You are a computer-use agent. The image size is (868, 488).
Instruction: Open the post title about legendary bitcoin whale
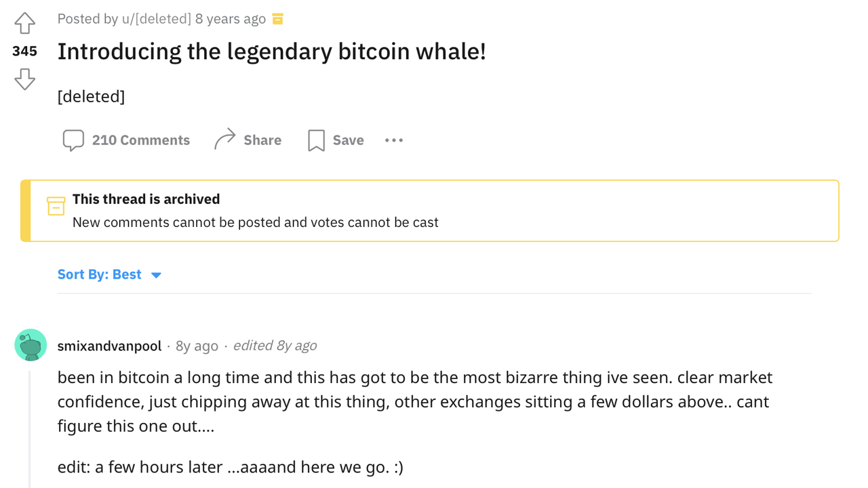pyautogui.click(x=271, y=52)
